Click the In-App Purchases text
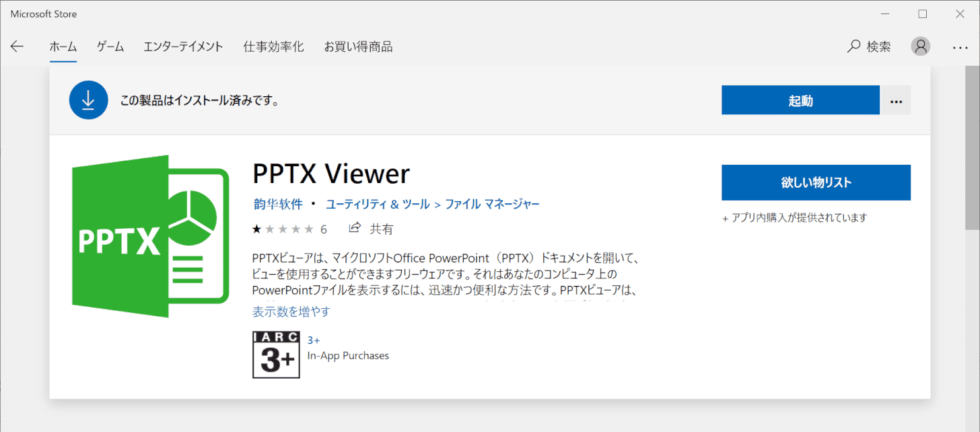The image size is (980, 432). [348, 355]
